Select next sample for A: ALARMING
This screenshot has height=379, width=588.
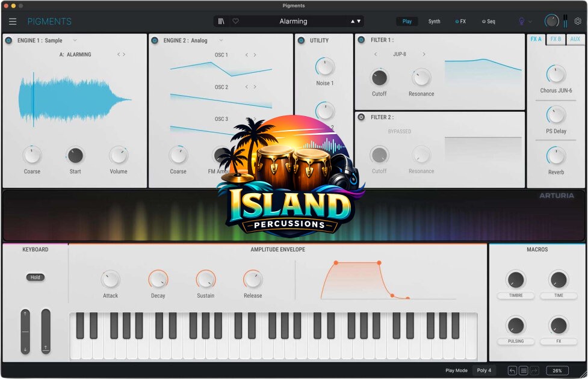coord(124,54)
